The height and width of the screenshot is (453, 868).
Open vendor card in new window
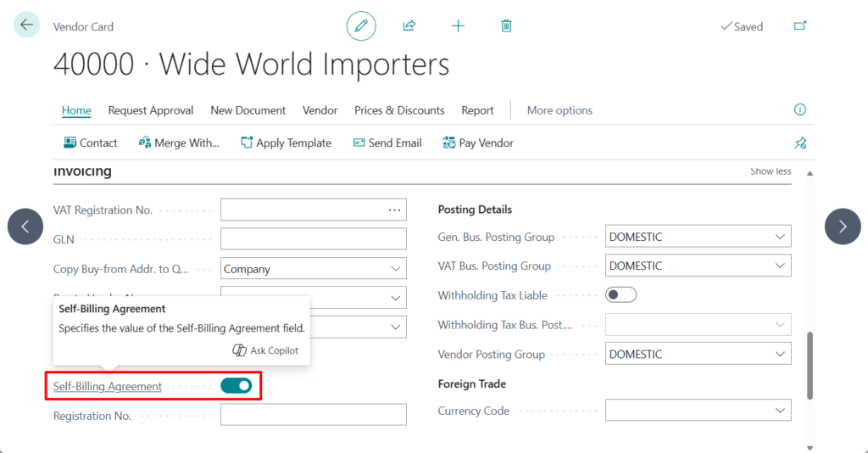pyautogui.click(x=799, y=26)
